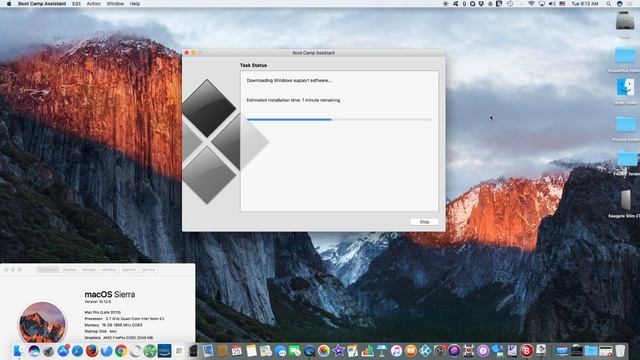
Task: Open iBooks from the Dock
Action: tap(411, 351)
